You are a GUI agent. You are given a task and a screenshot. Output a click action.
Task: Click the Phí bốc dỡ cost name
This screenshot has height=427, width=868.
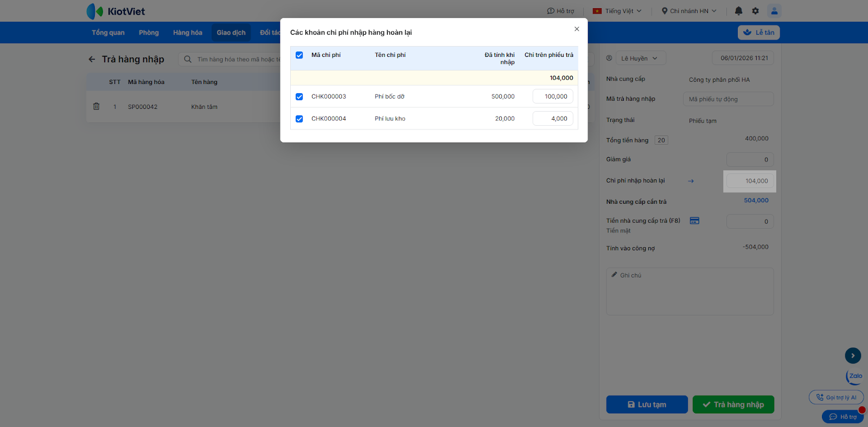[390, 96]
